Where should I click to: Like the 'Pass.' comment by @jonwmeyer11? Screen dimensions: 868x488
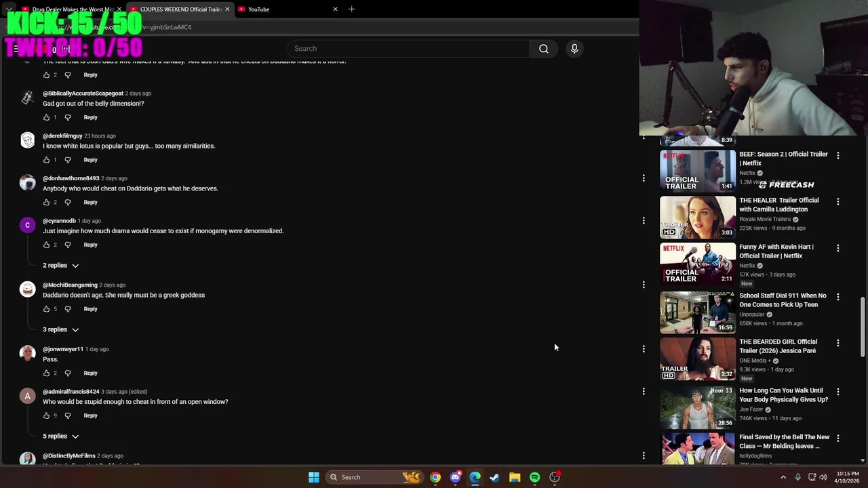coord(46,373)
